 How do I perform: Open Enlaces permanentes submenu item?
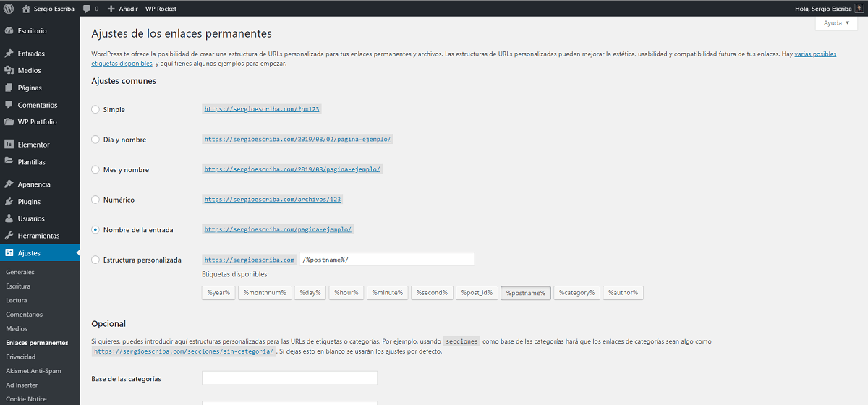pyautogui.click(x=37, y=343)
